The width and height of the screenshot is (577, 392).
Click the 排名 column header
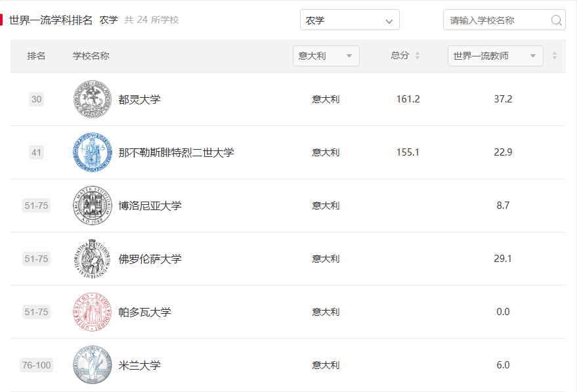36,56
